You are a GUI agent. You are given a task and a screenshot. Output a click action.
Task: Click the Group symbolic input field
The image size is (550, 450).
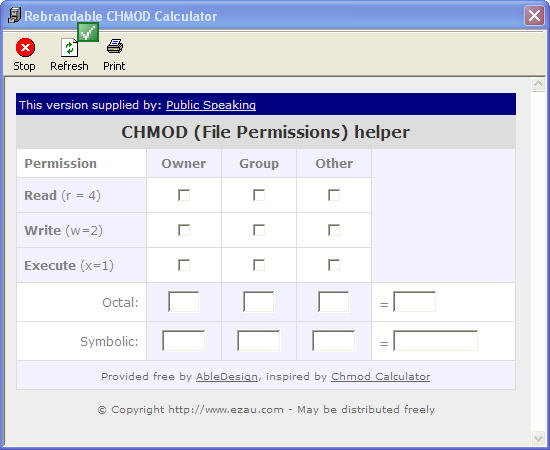(259, 341)
